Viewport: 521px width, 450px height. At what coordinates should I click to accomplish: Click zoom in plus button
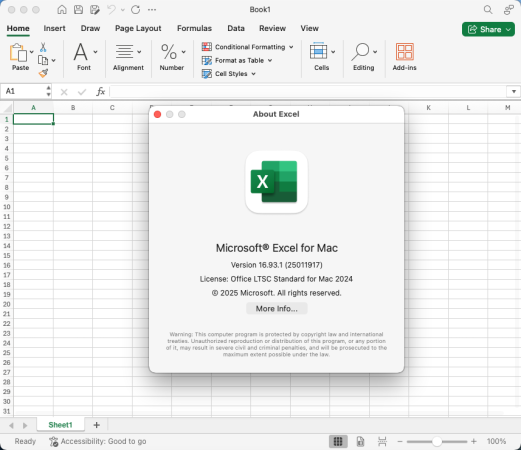point(474,442)
